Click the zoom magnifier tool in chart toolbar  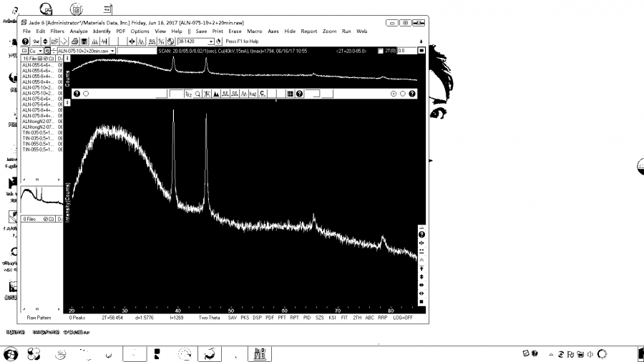(197, 94)
